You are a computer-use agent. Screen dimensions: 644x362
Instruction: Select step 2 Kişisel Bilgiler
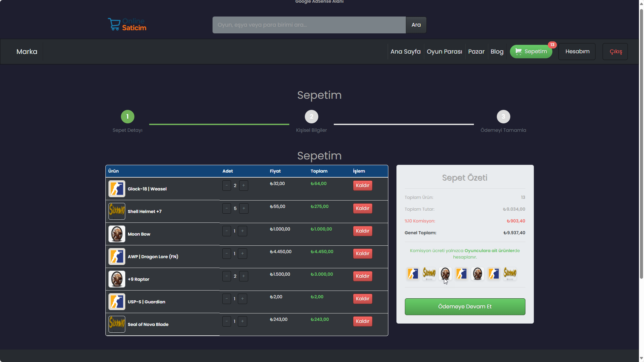pos(311,117)
